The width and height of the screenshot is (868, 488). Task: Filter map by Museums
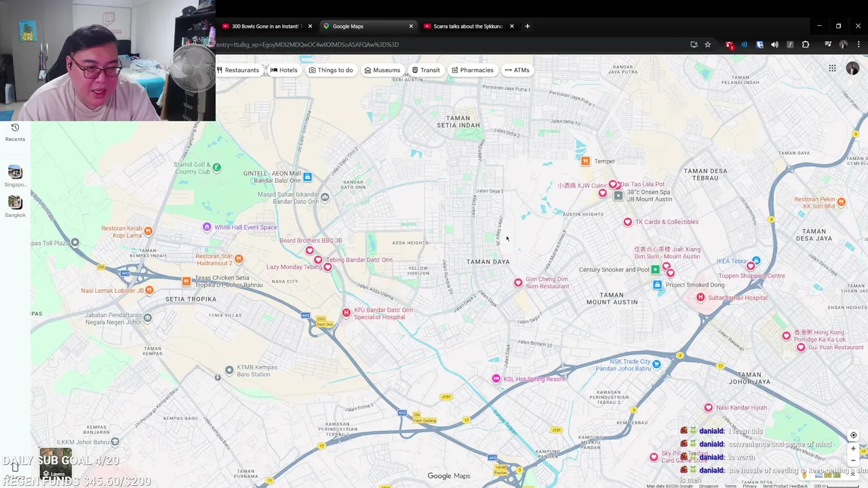[x=382, y=70]
